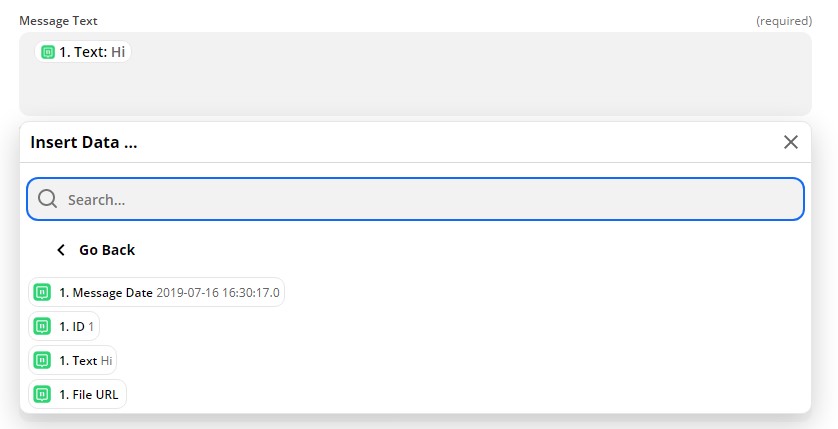Click the green icon of the listed Text option
The height and width of the screenshot is (429, 838).
(x=42, y=361)
